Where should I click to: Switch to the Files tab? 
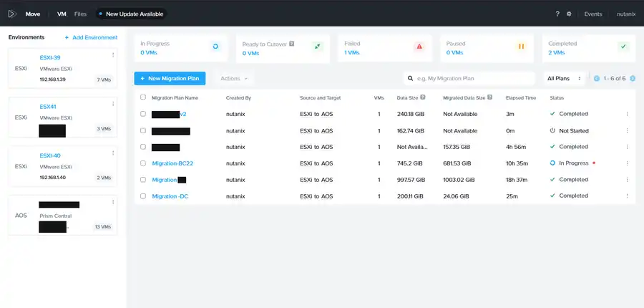coord(80,14)
